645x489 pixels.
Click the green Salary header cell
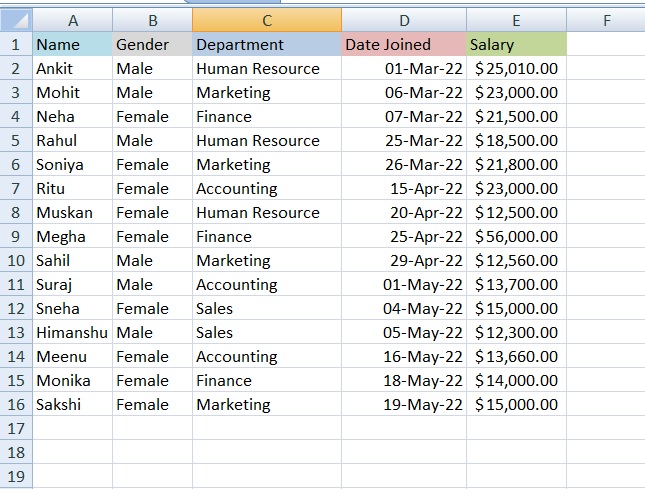pyautogui.click(x=516, y=44)
